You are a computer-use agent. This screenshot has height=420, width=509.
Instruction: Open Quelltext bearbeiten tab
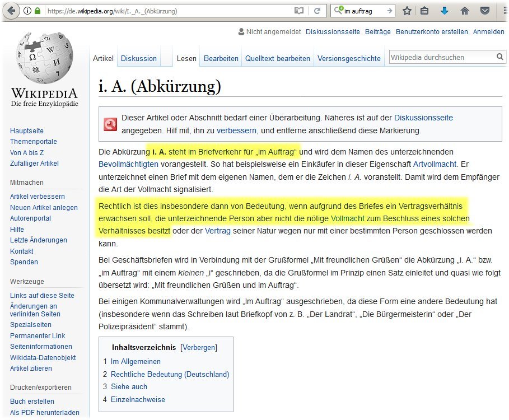(278, 58)
